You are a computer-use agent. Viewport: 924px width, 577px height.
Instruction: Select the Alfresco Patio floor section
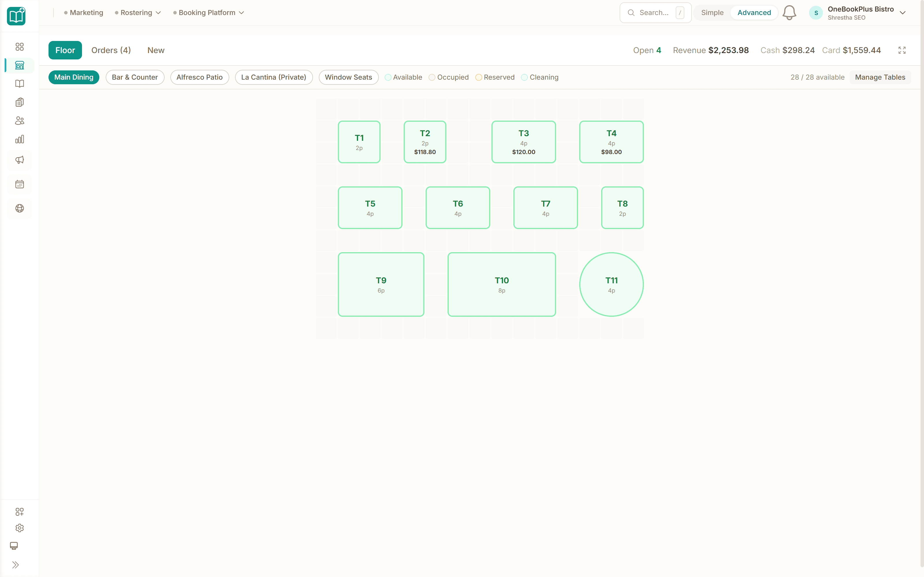(199, 77)
